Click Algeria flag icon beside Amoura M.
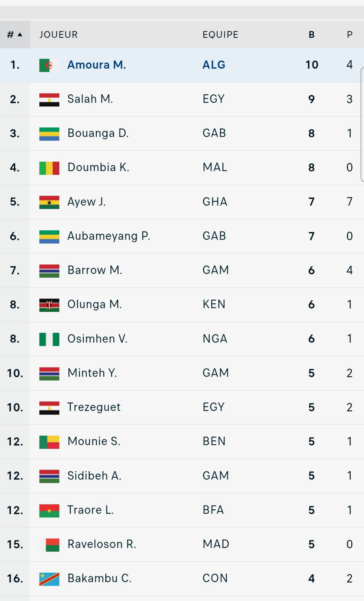Viewport: 364px width, 601px height. (x=49, y=65)
